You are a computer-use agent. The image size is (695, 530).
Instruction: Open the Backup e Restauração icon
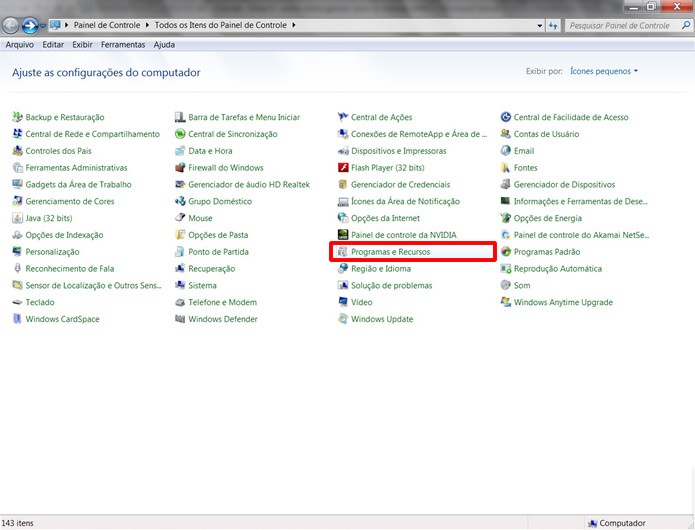click(x=17, y=117)
